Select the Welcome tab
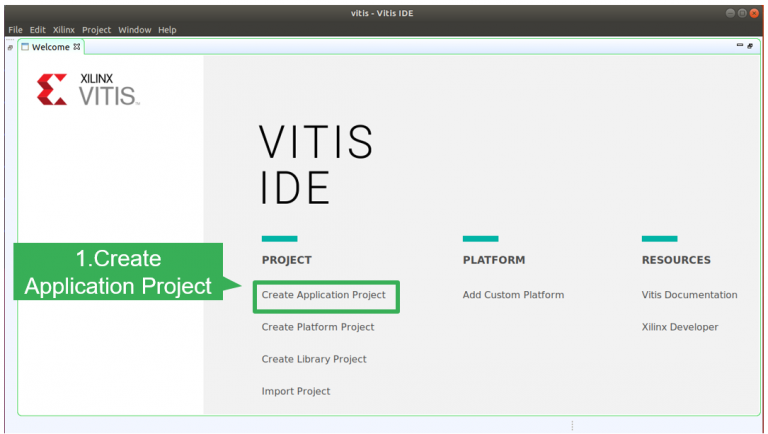Image resolution: width=768 pixels, height=434 pixels. (50, 47)
